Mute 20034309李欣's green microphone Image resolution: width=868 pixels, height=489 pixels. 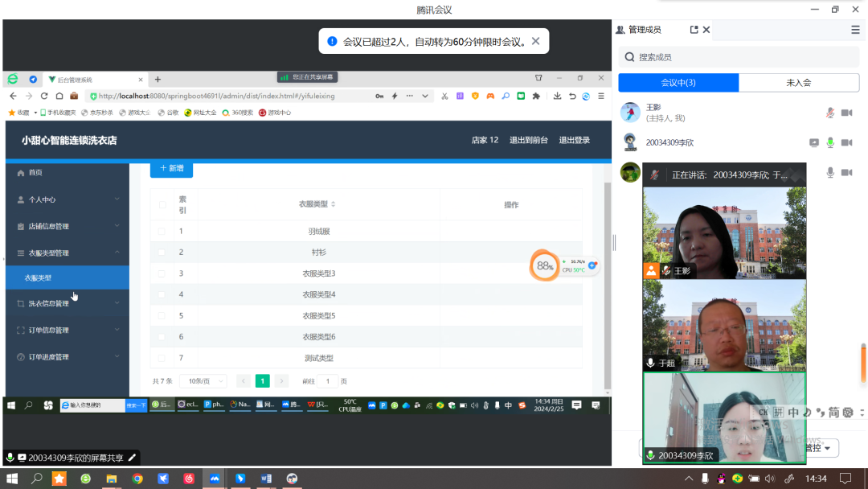coord(830,142)
